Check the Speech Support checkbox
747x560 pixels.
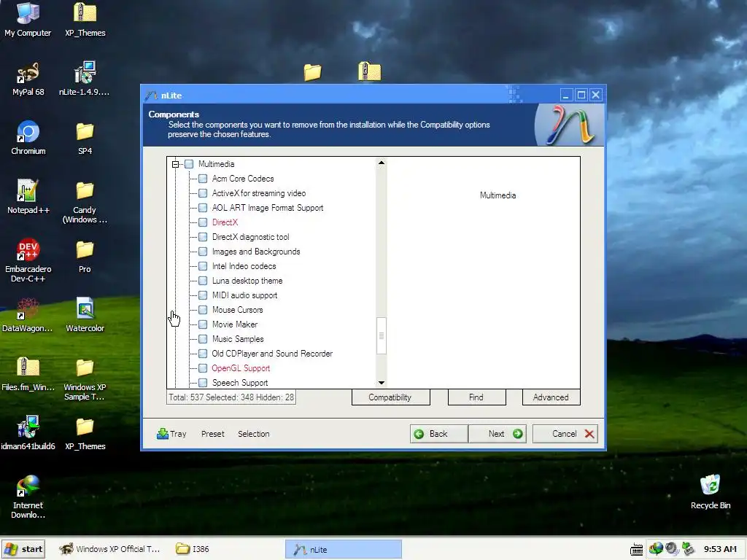pos(203,383)
